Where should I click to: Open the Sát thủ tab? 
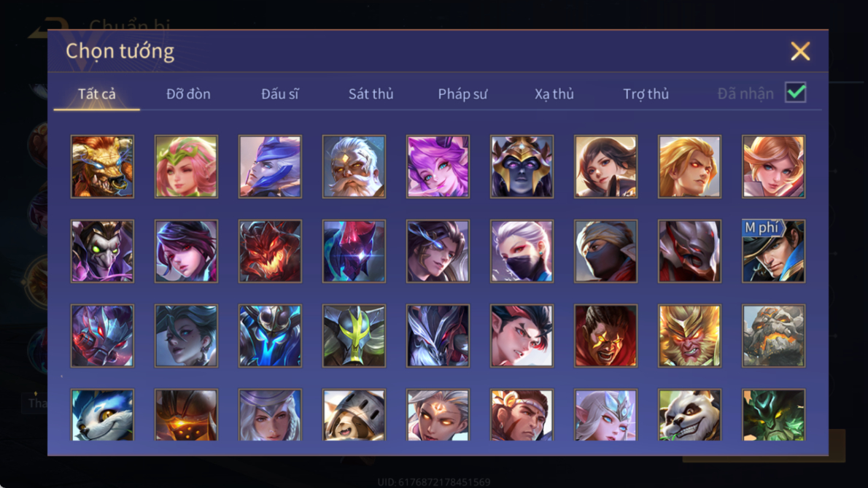point(371,94)
